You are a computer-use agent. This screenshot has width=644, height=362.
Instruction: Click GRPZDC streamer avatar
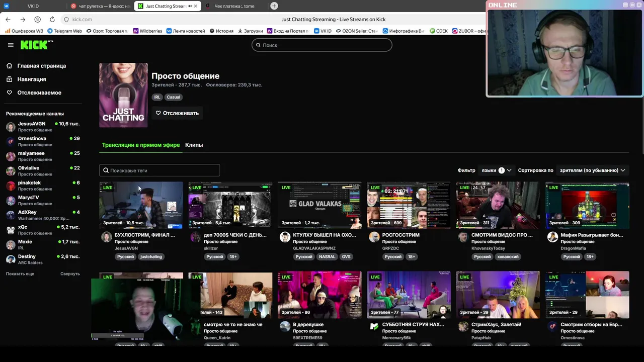tap(374, 237)
